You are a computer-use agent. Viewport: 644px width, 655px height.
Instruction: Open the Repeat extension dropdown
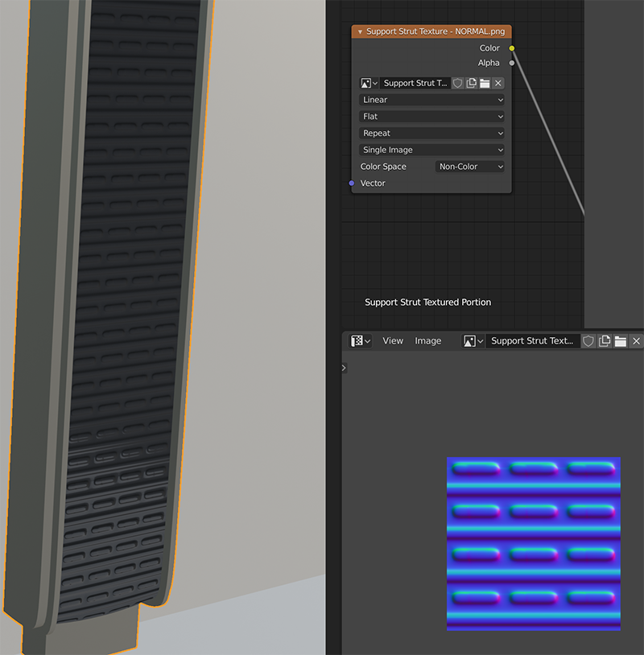(431, 134)
